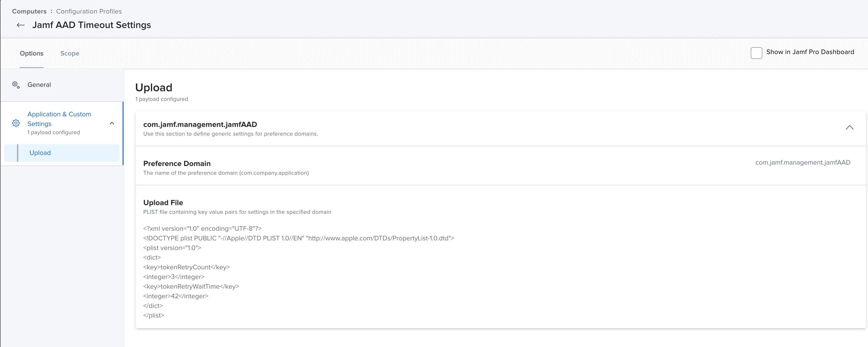
Task: Switch to the Options tab
Action: click(32, 54)
